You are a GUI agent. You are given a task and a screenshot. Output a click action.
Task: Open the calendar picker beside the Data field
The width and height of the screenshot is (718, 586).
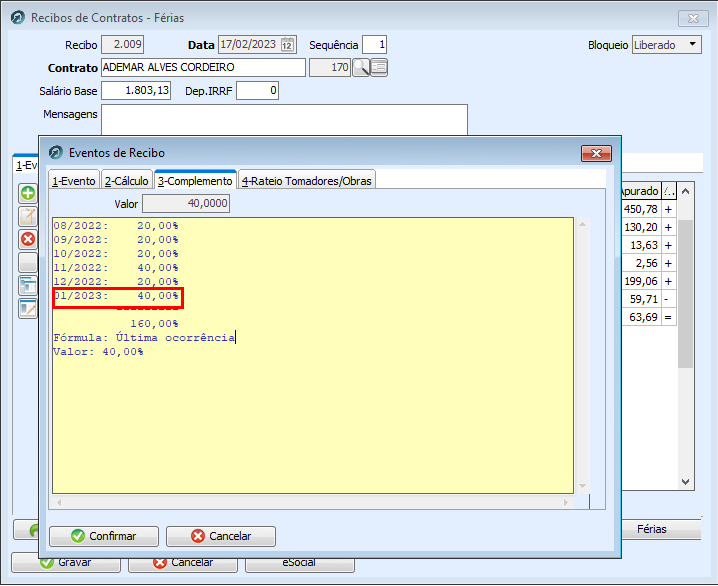click(287, 45)
